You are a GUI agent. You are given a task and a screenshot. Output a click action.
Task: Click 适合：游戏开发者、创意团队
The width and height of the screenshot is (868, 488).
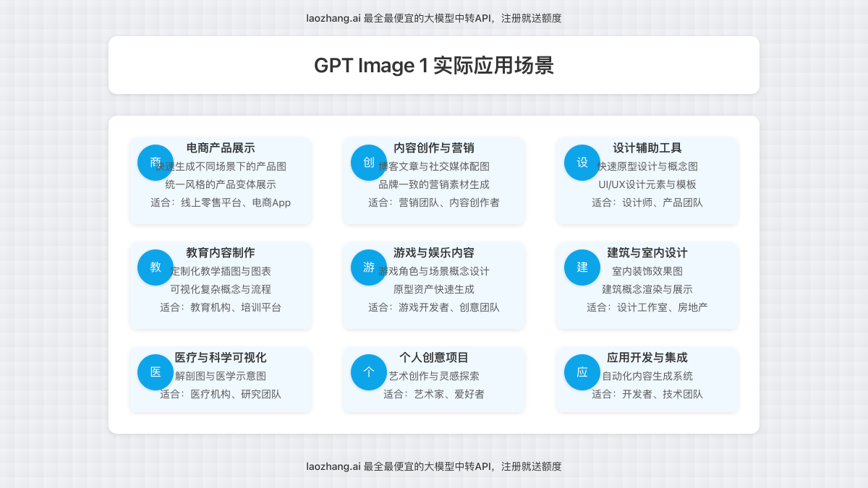pos(434,307)
